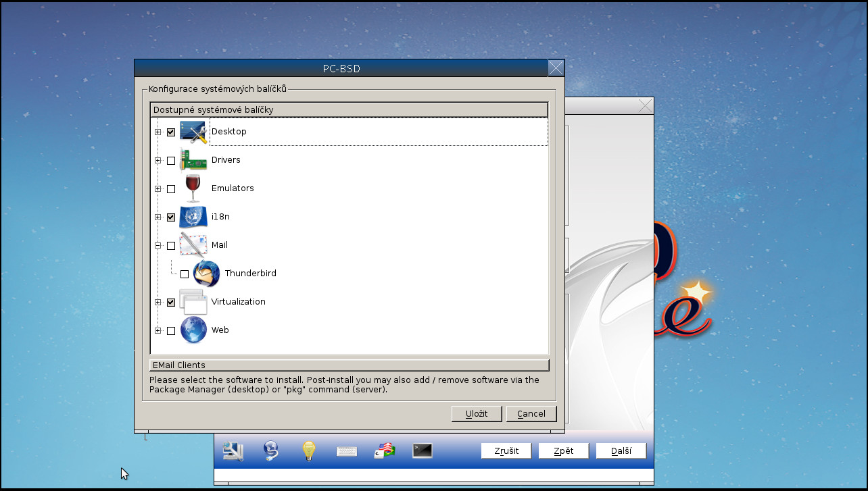Click the network configuration icon in the toolbar
The image size is (868, 491).
232,450
